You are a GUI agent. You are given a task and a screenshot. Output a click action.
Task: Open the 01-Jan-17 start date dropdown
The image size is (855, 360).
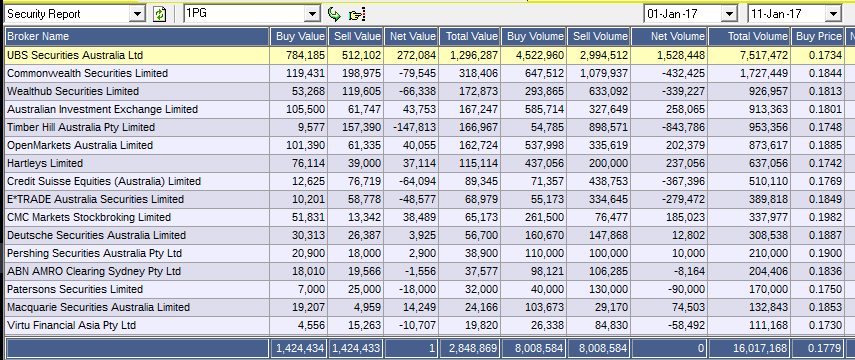pyautogui.click(x=729, y=14)
